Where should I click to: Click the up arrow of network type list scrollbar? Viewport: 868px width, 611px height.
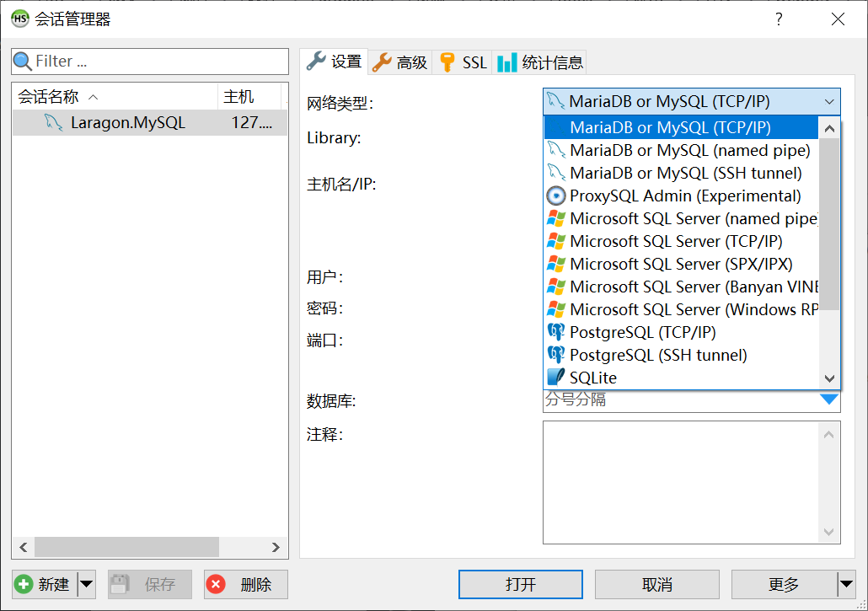click(x=829, y=128)
